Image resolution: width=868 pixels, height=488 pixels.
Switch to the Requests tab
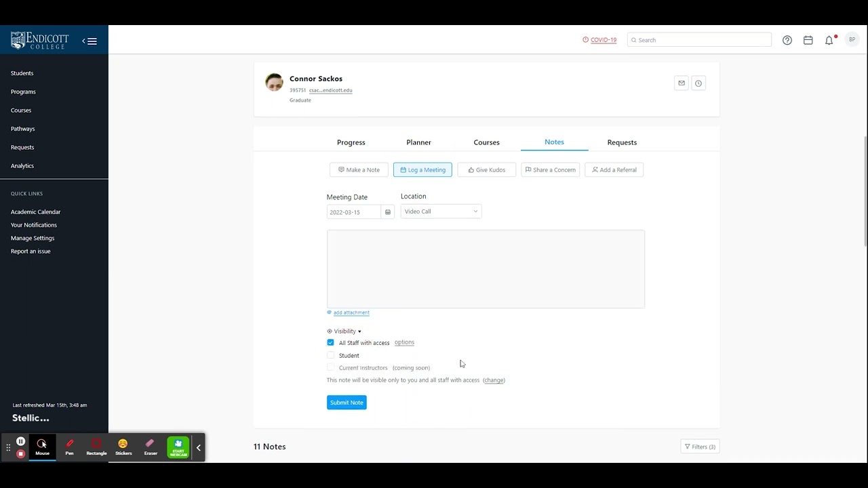coord(622,142)
